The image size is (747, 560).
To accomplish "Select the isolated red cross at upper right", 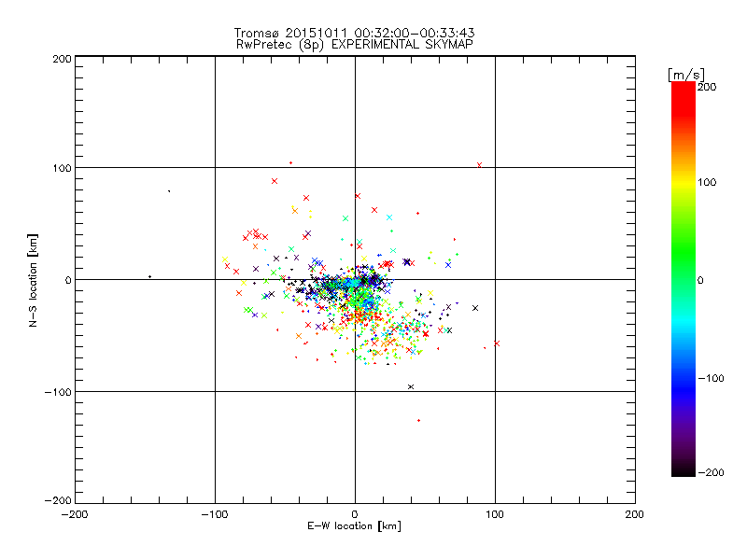I will [x=479, y=165].
